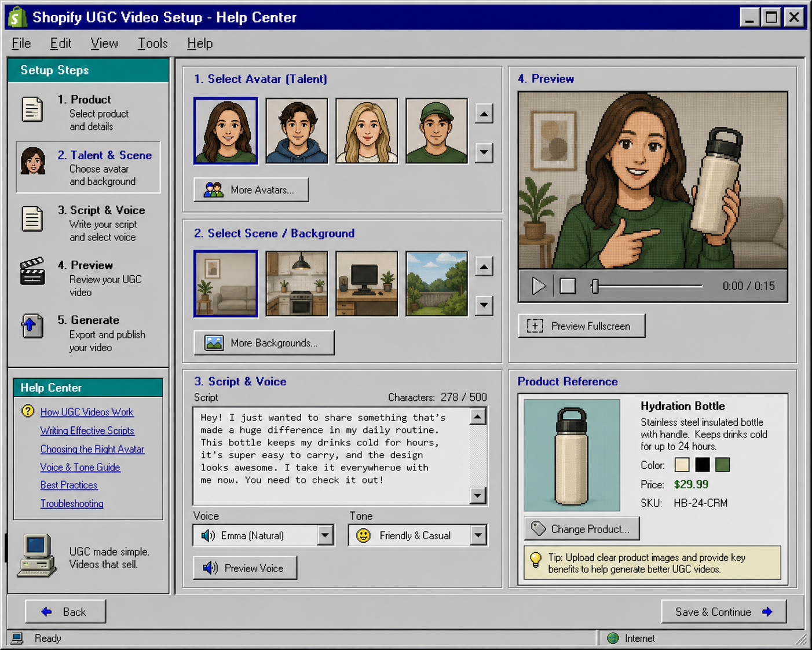Viewport: 812px width, 650px height.
Task: Click the smiley icon in Tone field
Action: point(364,535)
